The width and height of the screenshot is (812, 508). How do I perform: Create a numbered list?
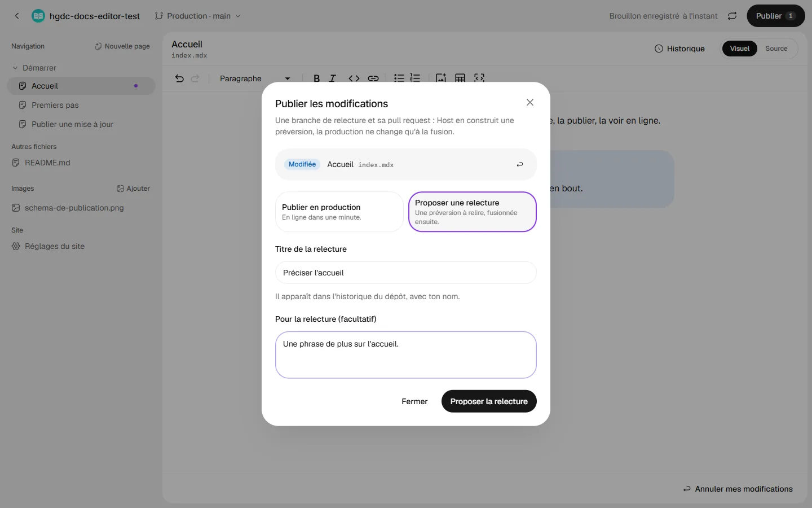tap(415, 78)
